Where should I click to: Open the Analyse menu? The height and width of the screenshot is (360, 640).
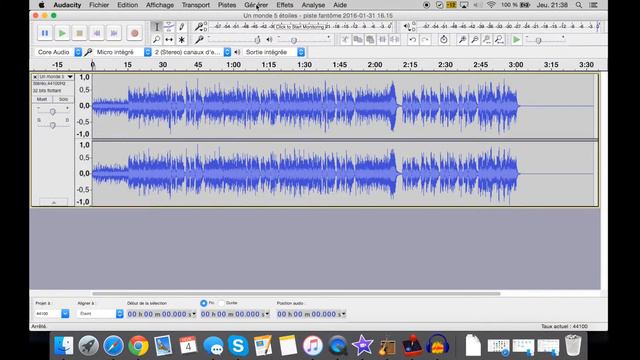pyautogui.click(x=313, y=5)
